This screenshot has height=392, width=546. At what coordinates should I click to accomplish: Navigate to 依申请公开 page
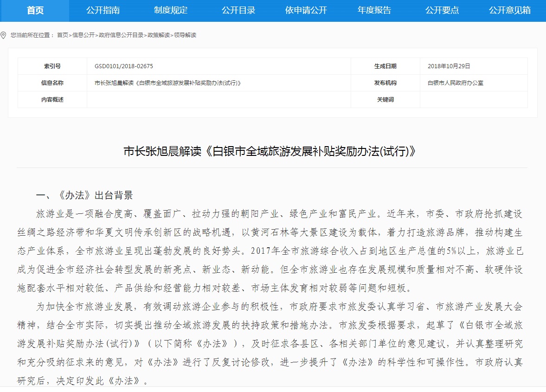click(306, 10)
